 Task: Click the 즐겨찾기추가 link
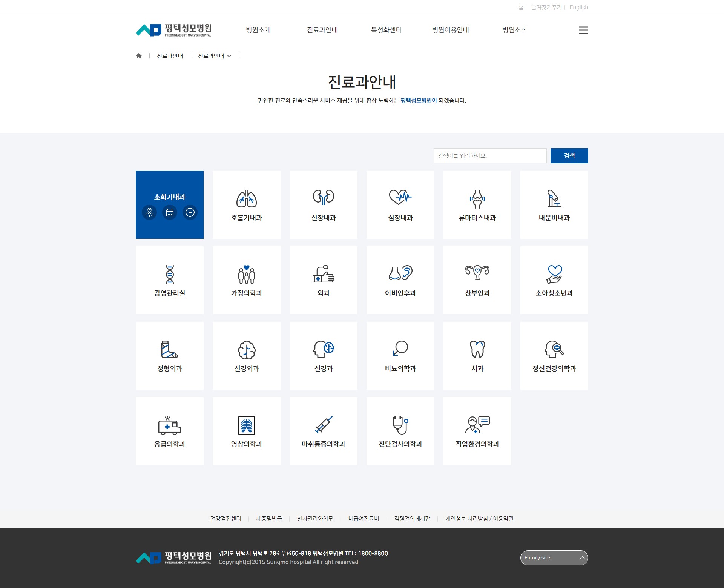(x=546, y=7)
